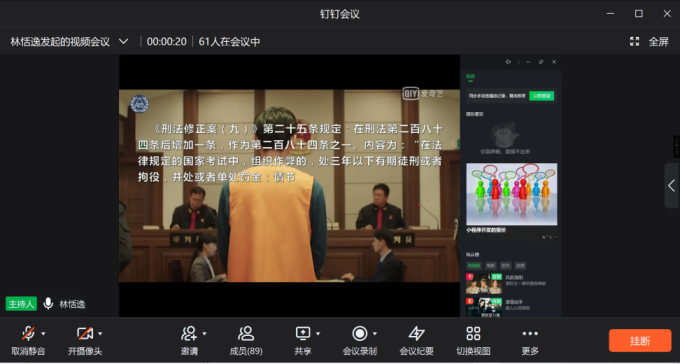This screenshot has width=681, height=364.
Task: Open share options arrow beside 共享
Action: pyautogui.click(x=318, y=334)
